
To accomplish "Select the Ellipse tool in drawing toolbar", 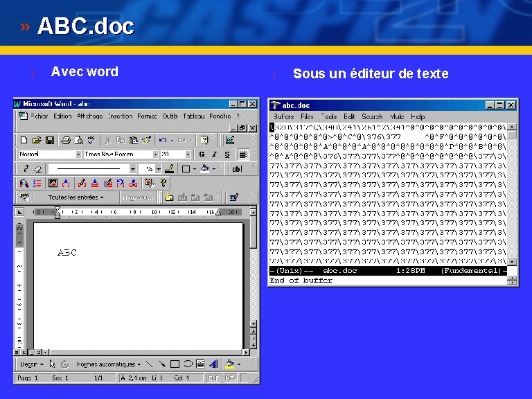I will pyautogui.click(x=187, y=364).
